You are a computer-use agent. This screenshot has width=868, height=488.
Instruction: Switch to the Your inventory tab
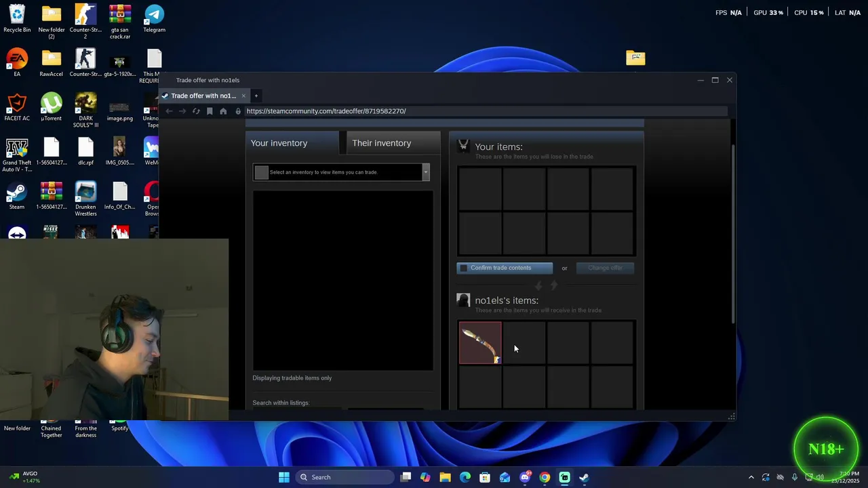(x=292, y=143)
